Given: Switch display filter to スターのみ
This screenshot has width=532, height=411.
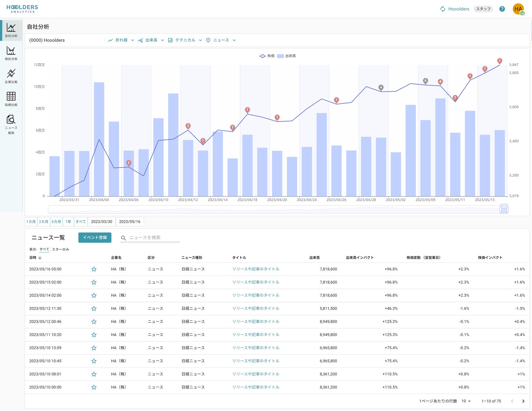Looking at the screenshot, I should 61,249.
